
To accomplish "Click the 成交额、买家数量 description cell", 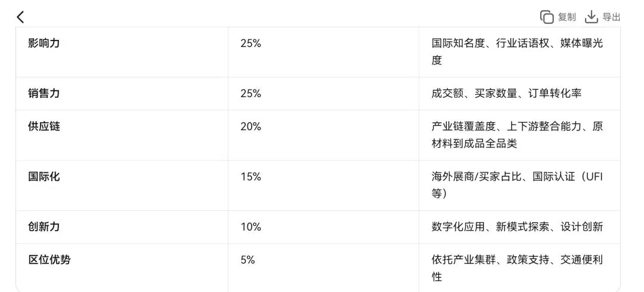I will click(519, 94).
